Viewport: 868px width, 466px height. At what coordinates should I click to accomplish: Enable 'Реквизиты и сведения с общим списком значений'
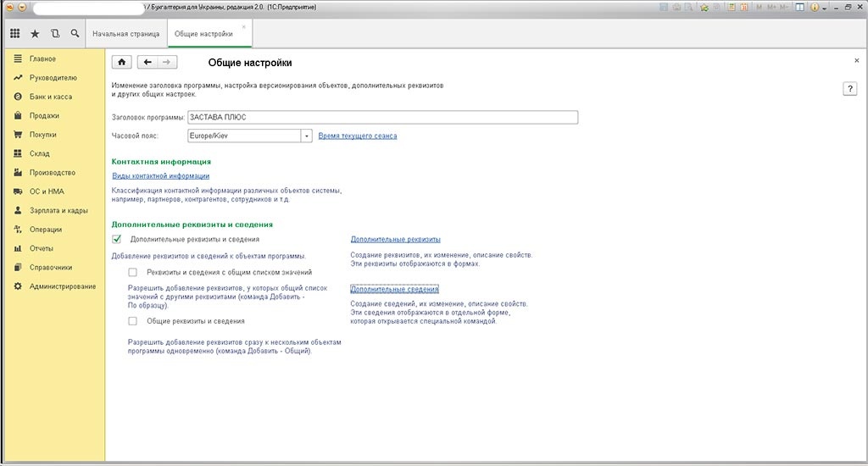(x=132, y=273)
